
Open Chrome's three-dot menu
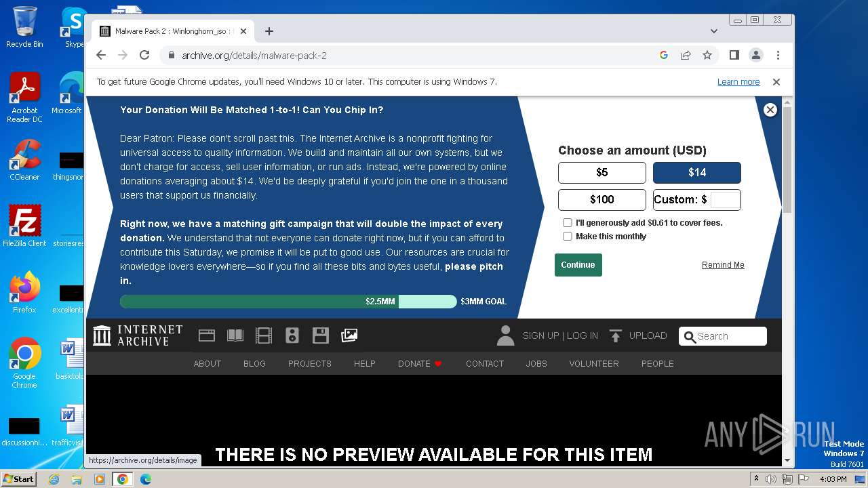778,56
